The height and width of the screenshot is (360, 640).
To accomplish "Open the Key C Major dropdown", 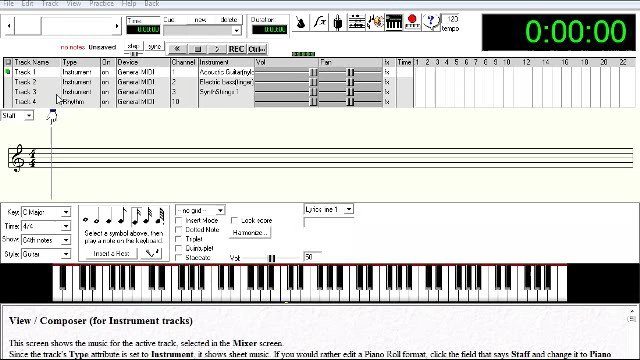I will (x=66, y=212).
